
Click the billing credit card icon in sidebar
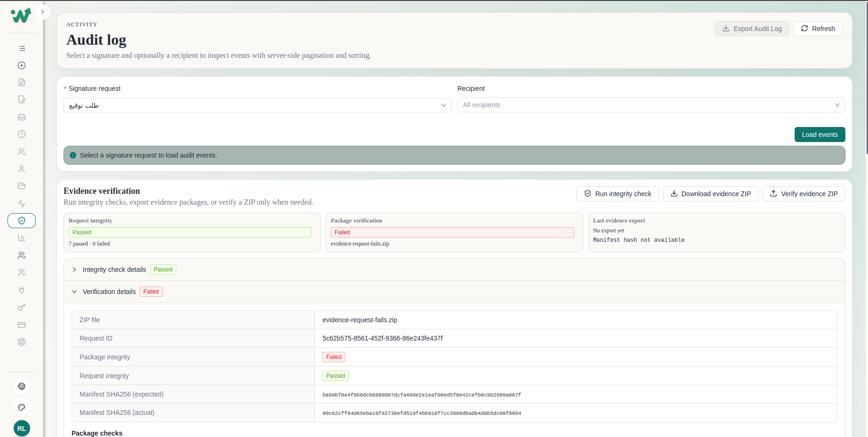(x=22, y=325)
